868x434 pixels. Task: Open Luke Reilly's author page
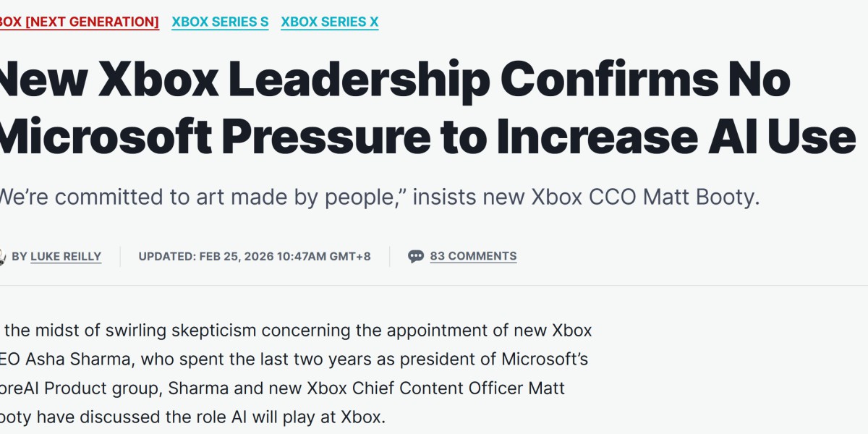coord(66,256)
